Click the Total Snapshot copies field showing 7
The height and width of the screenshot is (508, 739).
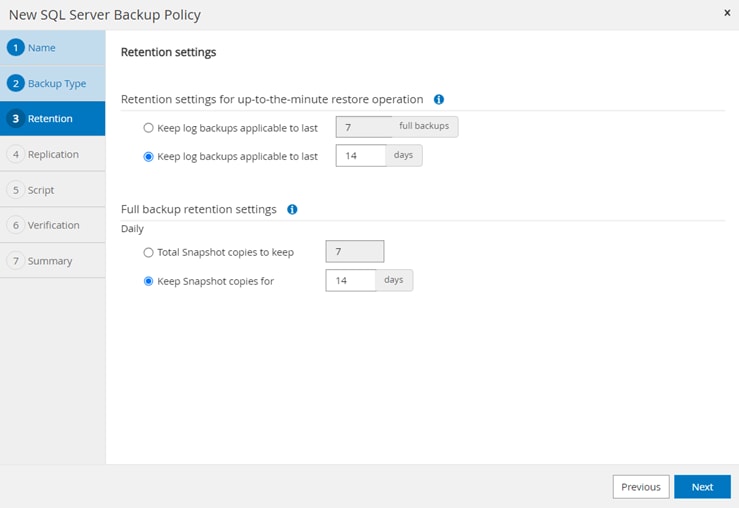click(x=355, y=252)
